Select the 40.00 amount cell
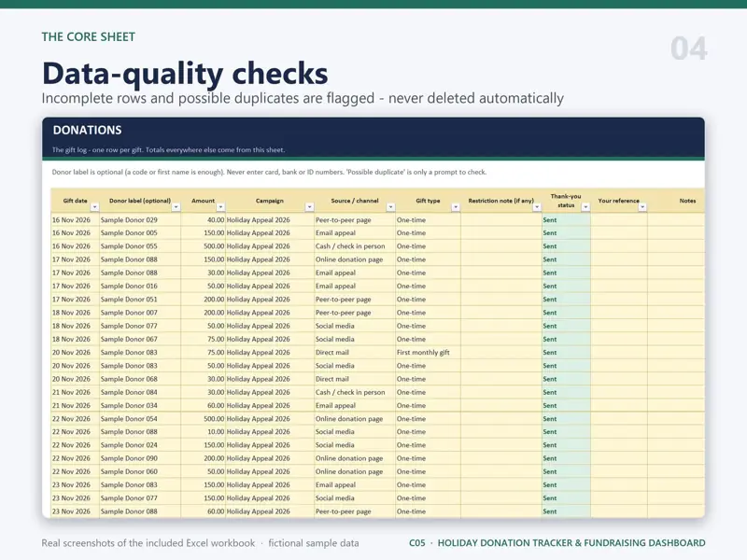The height and width of the screenshot is (560, 747). (203, 220)
